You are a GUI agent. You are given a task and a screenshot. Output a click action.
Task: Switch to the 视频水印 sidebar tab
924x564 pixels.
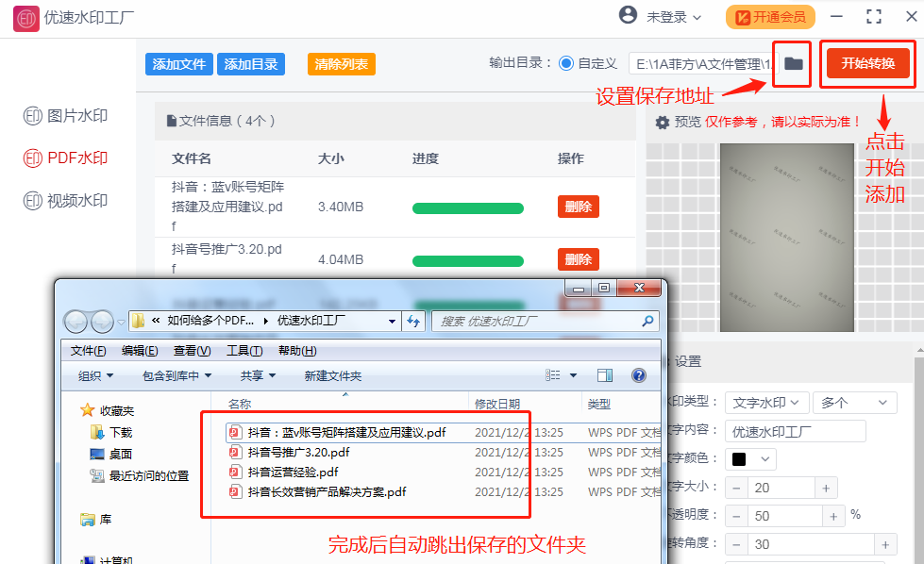pyautogui.click(x=65, y=201)
